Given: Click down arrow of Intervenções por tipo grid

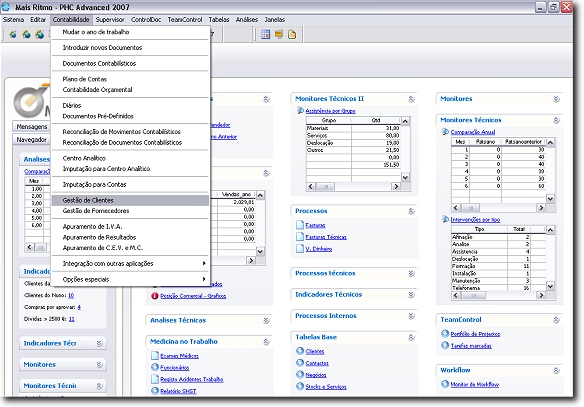Looking at the screenshot, I should point(550,286).
